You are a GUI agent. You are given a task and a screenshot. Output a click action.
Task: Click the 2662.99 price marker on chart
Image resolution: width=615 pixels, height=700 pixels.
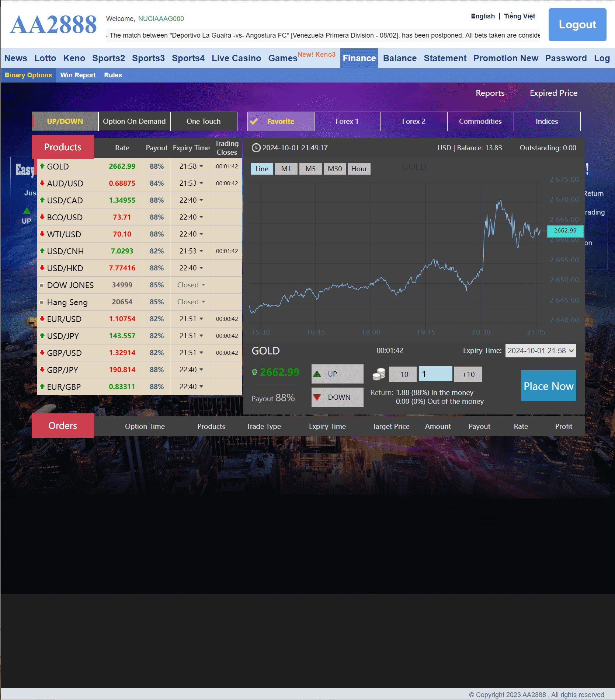point(565,231)
